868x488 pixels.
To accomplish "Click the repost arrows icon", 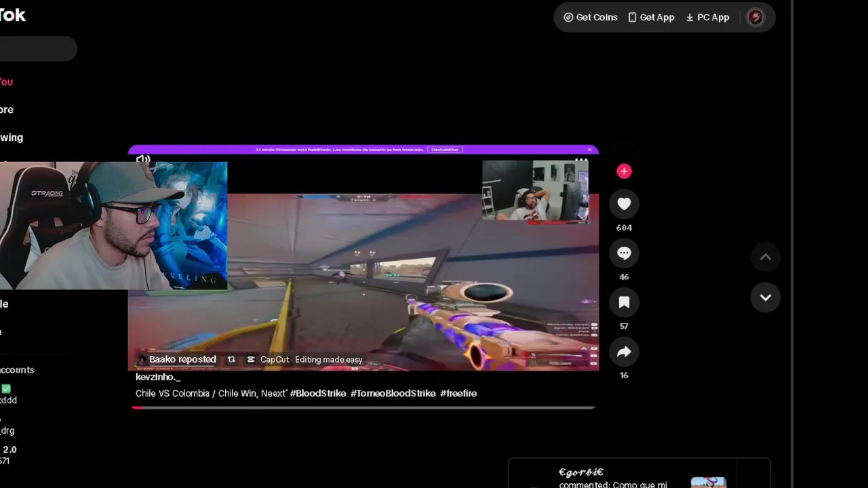I will 231,359.
